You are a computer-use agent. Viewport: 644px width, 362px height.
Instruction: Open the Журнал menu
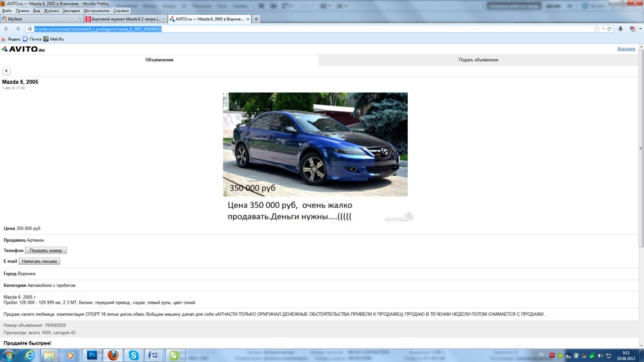[51, 11]
